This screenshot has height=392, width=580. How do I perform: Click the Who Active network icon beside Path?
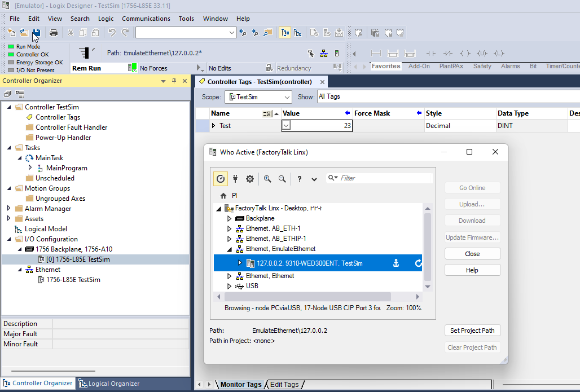point(324,53)
